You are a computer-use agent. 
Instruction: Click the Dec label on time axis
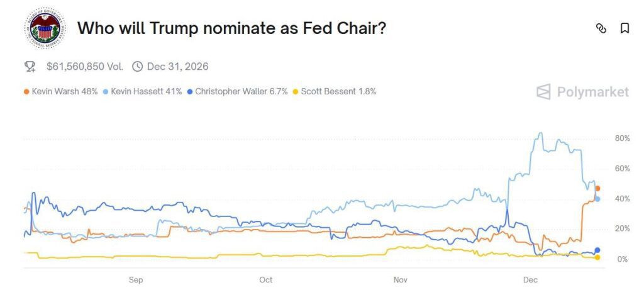[530, 279]
